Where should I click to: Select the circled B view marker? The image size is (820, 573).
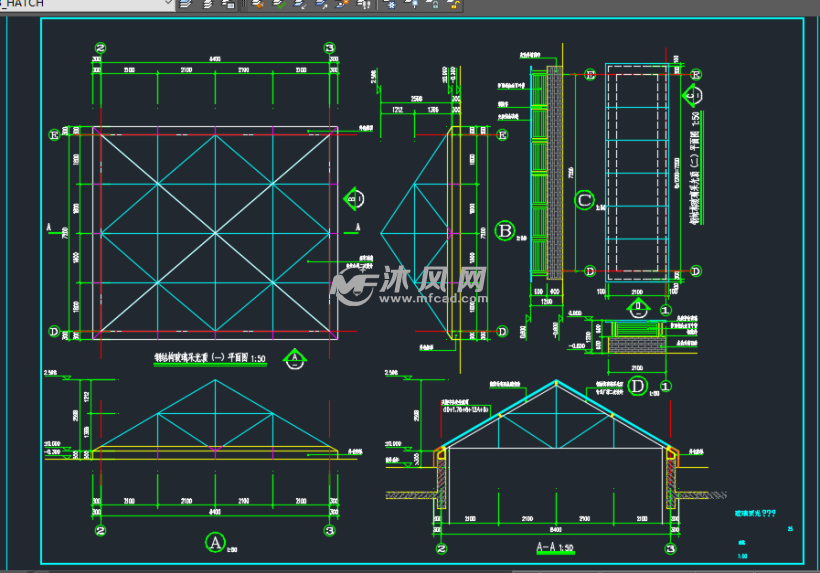pyautogui.click(x=505, y=232)
